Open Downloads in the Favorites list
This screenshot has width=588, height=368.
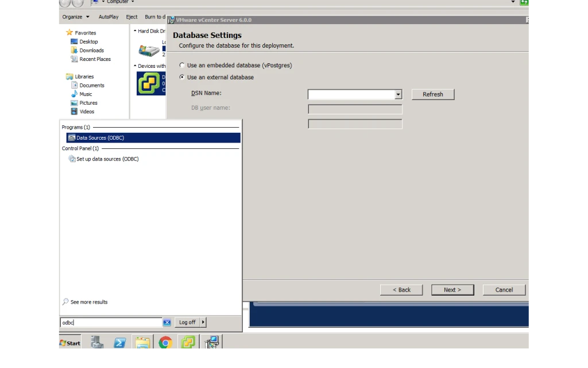(x=91, y=51)
